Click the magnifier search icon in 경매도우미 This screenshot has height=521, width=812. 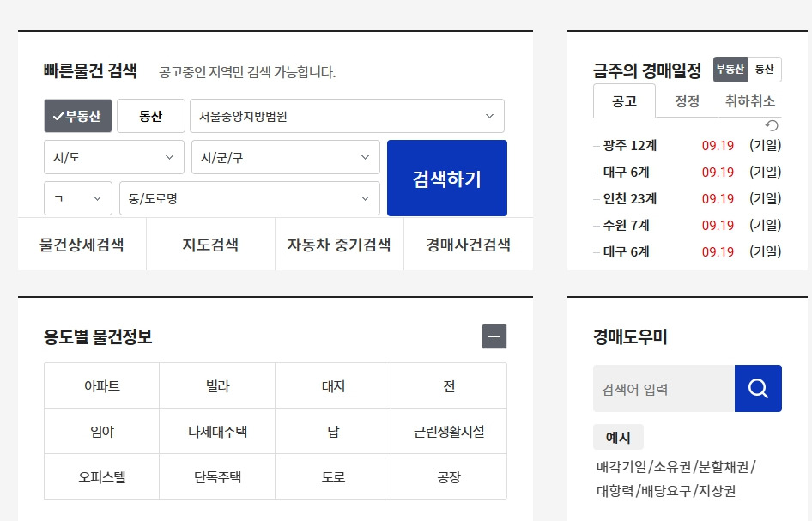(x=758, y=389)
